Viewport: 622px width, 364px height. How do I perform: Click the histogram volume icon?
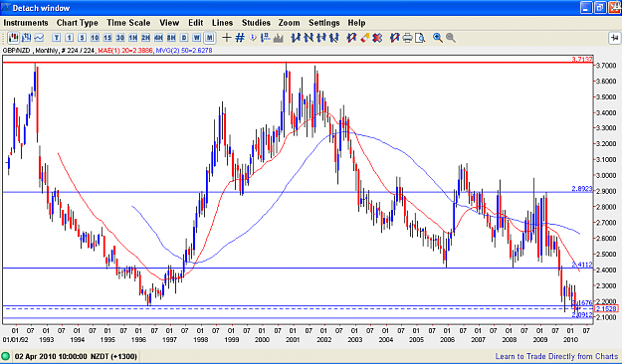[x=279, y=38]
